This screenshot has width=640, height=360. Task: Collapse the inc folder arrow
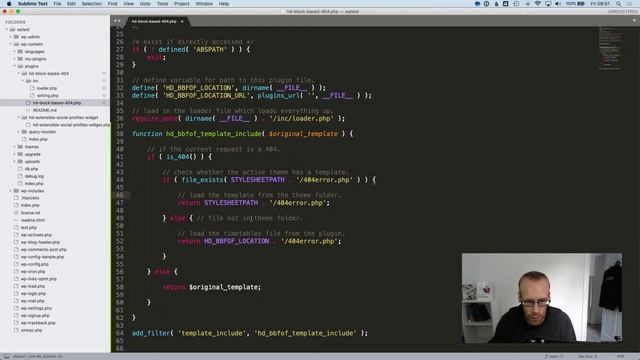[x=22, y=81]
